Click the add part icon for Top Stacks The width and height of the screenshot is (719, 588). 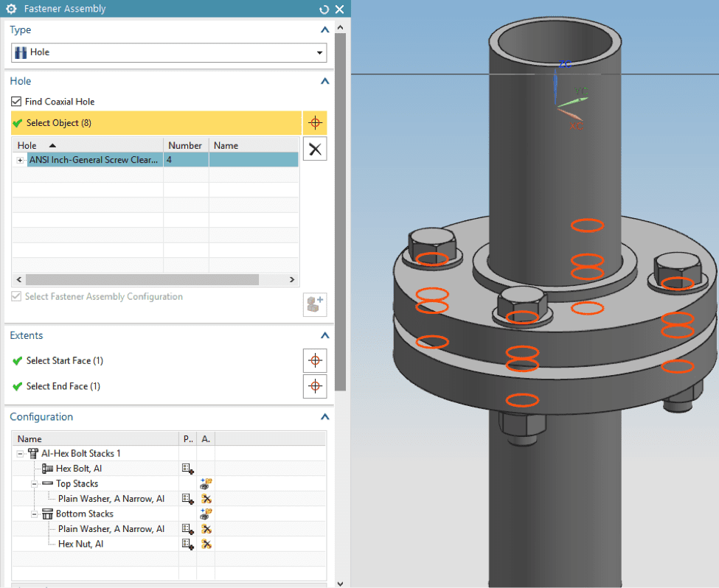coord(206,483)
